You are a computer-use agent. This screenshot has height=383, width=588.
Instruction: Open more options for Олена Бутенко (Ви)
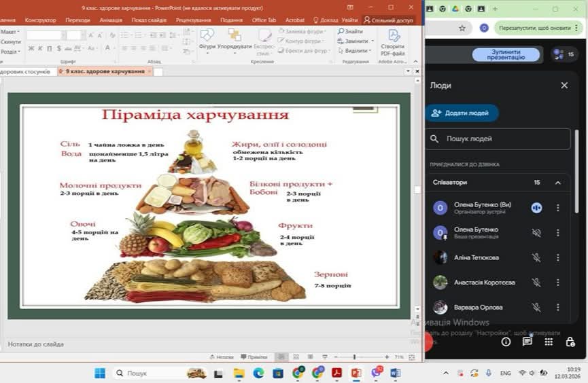(x=557, y=208)
